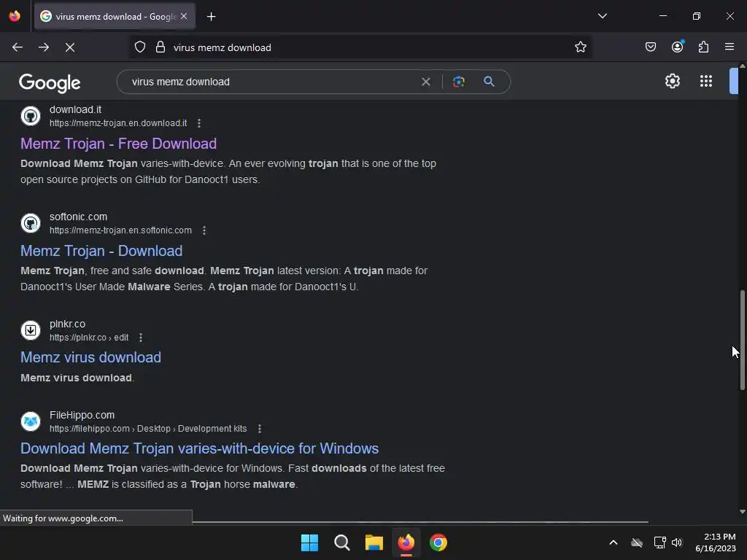Open OneDrive tray cloud icon
The height and width of the screenshot is (560, 747).
point(636,542)
